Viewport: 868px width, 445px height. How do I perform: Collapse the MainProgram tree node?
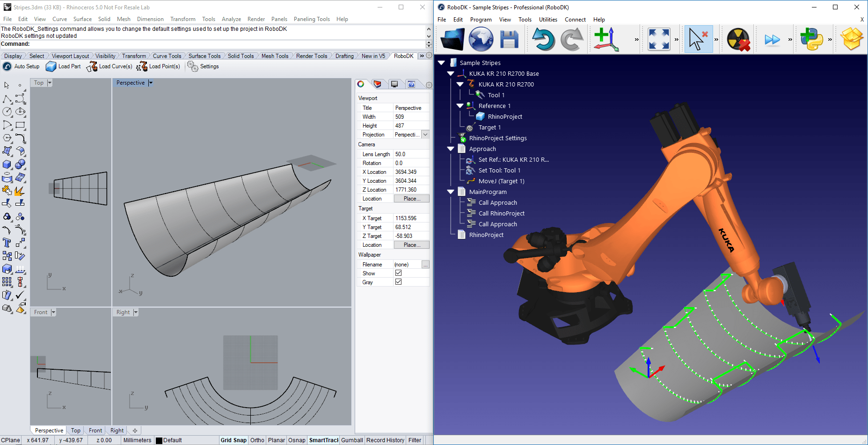click(x=451, y=192)
